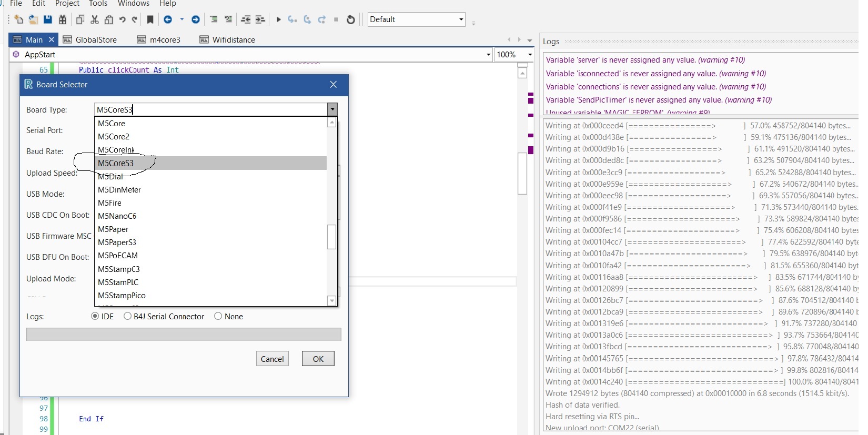868x435 pixels.
Task: Choose M5StampC3 from the board list
Action: (210, 269)
